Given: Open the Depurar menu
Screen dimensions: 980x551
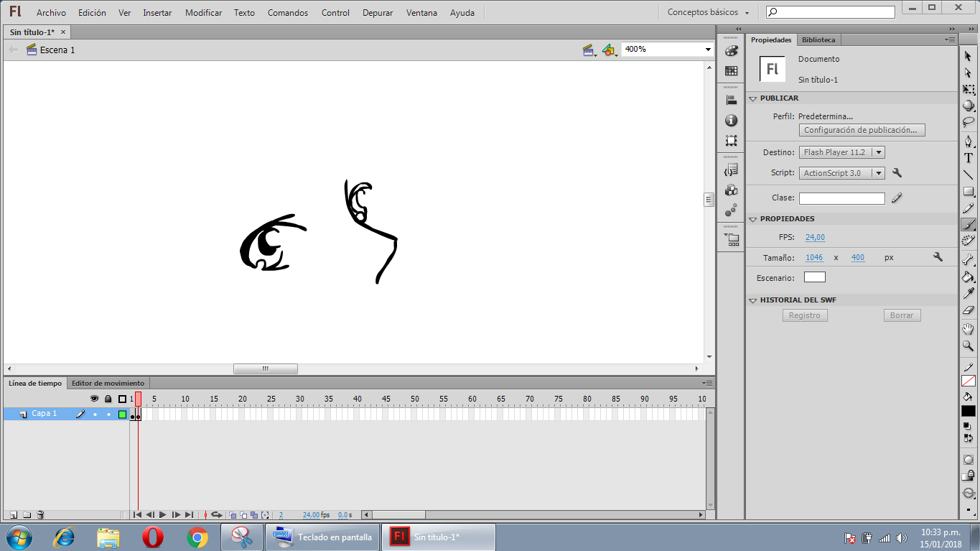Looking at the screenshot, I should coord(378,13).
